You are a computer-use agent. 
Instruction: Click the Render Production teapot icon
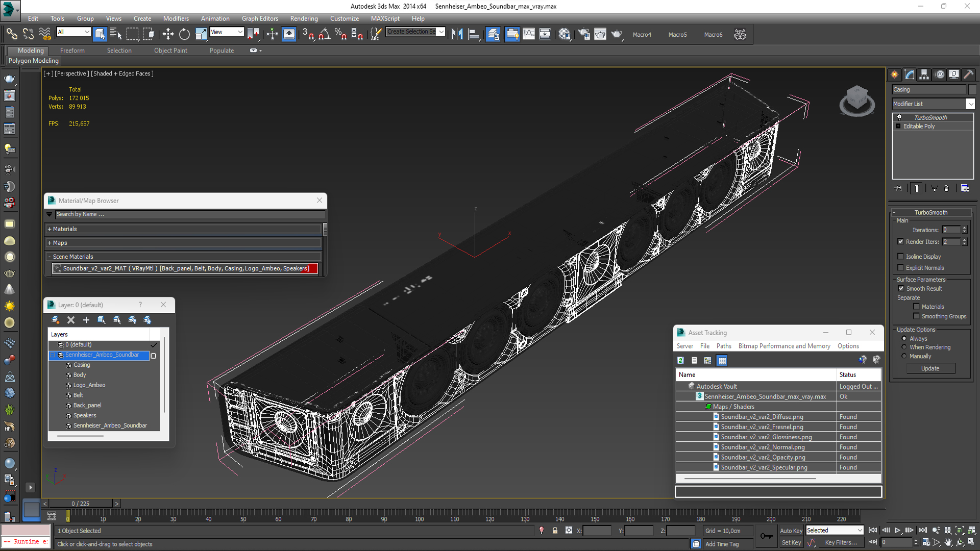[x=617, y=34]
